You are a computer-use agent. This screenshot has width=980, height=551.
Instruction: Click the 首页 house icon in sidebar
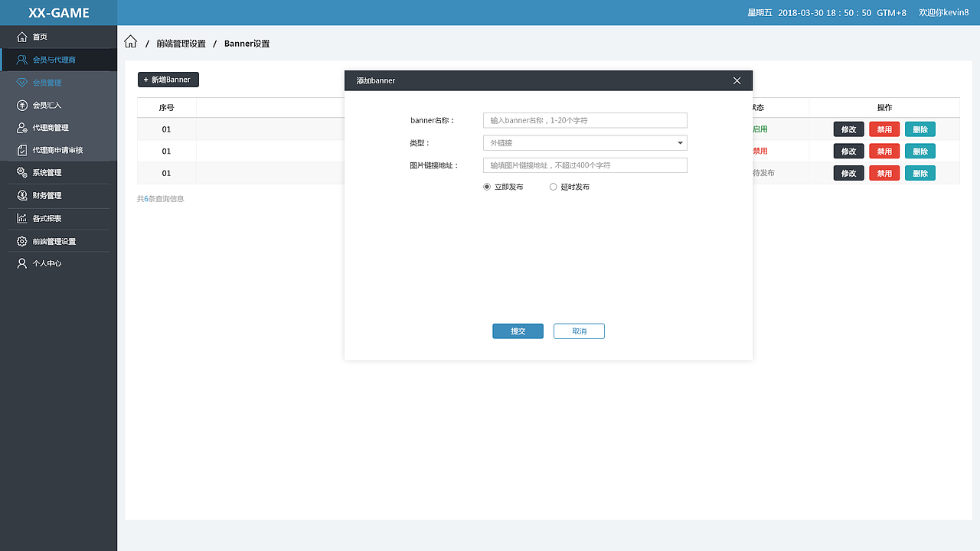point(21,37)
